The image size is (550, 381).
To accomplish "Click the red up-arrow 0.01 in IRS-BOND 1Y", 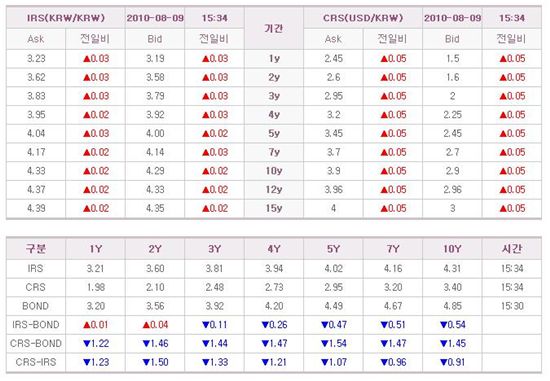I will (x=96, y=325).
